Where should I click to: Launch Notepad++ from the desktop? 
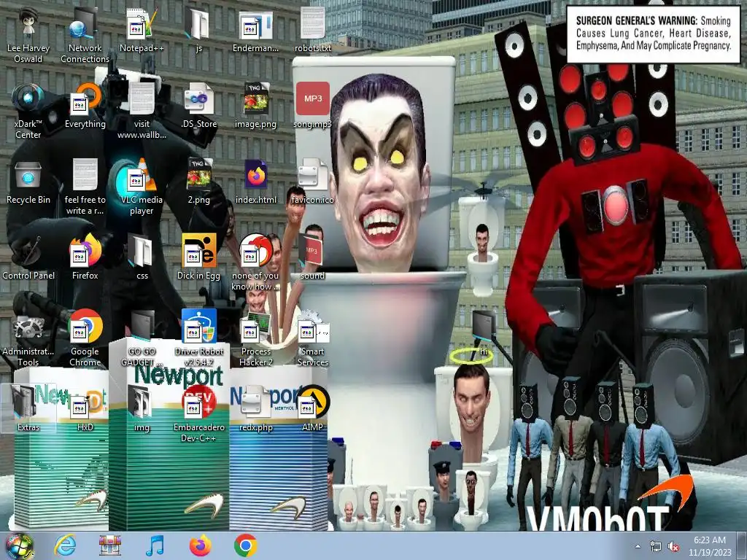(142, 31)
